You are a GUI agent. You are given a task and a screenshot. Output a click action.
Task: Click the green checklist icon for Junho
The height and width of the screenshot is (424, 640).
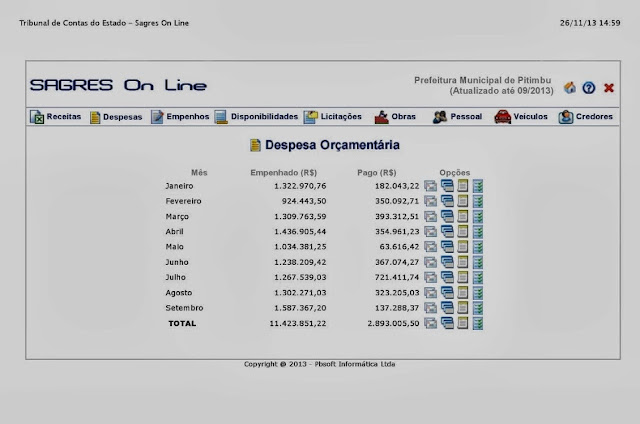[x=478, y=262]
